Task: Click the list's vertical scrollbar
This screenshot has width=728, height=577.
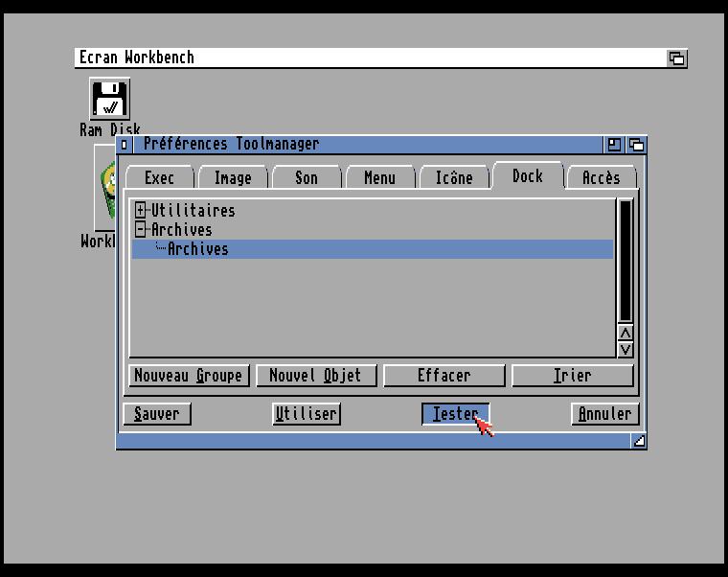Action: click(x=626, y=261)
